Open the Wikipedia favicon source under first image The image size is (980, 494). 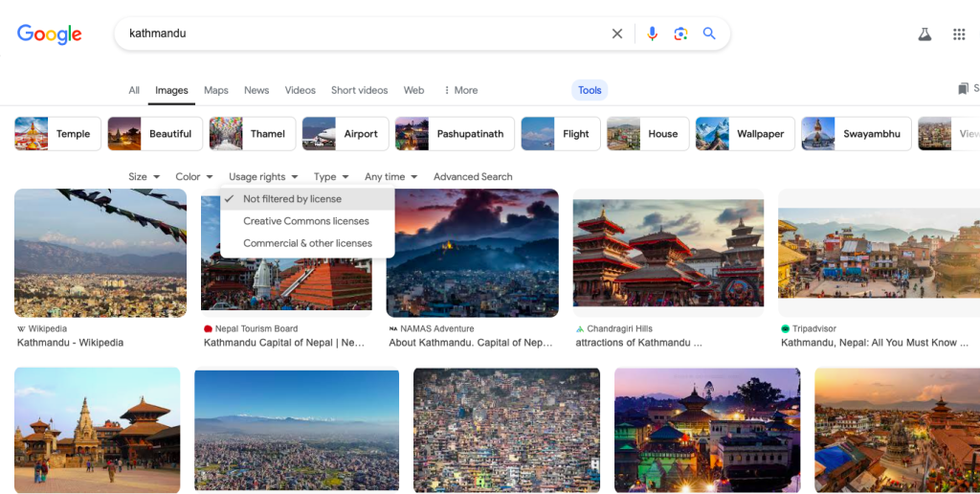pos(21,329)
